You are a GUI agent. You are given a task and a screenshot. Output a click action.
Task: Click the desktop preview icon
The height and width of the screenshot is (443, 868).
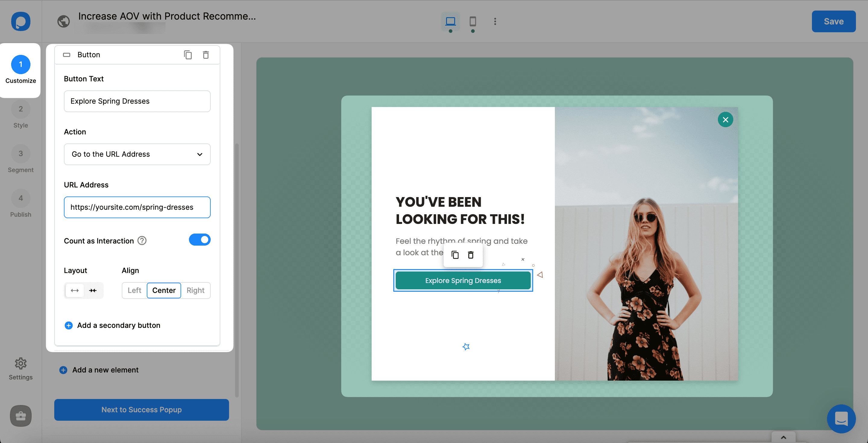point(450,21)
